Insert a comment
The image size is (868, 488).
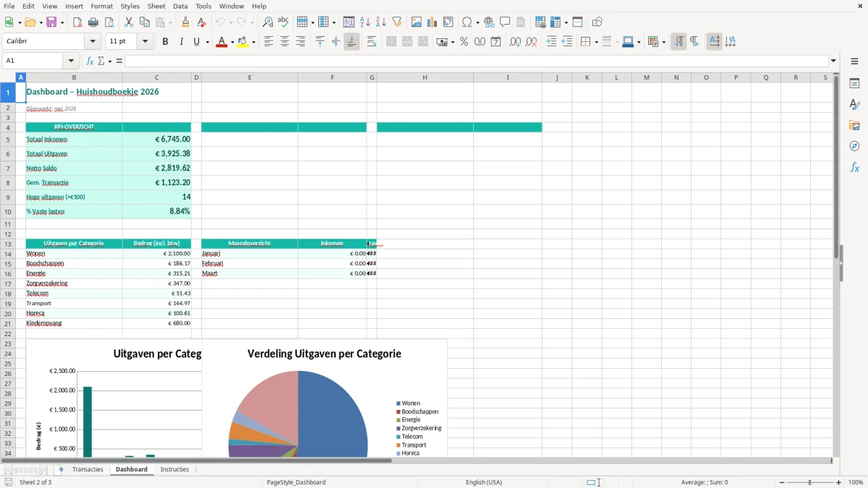(x=505, y=22)
